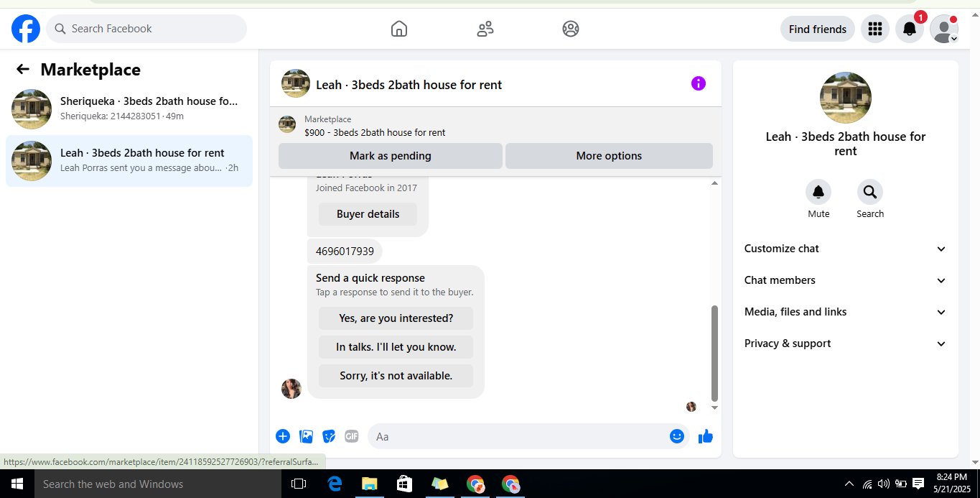
Task: Open the Friends icon in top navigation
Action: click(x=485, y=29)
